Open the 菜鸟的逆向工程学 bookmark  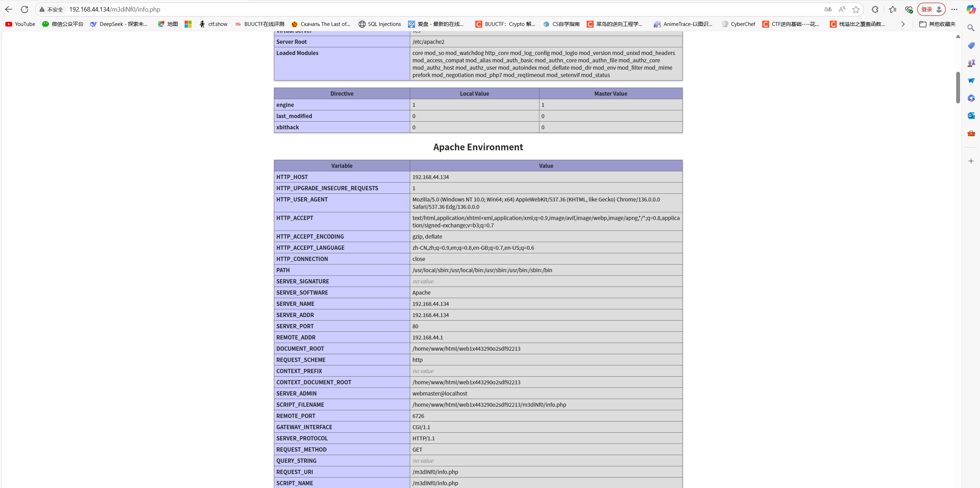click(615, 24)
